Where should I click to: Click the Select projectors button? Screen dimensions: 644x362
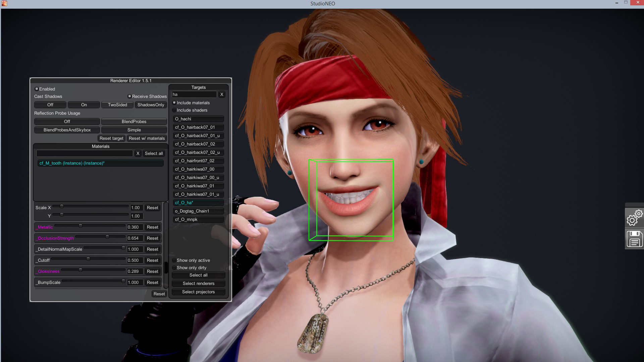click(x=199, y=292)
